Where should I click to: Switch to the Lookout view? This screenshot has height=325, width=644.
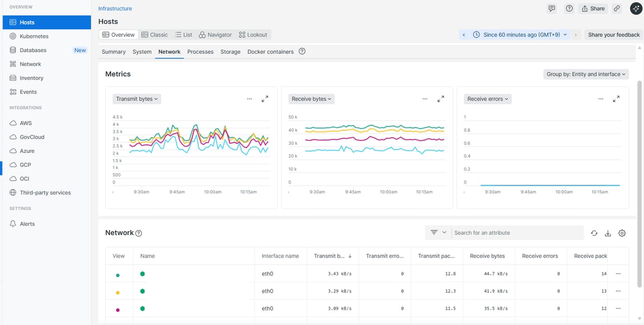click(253, 35)
